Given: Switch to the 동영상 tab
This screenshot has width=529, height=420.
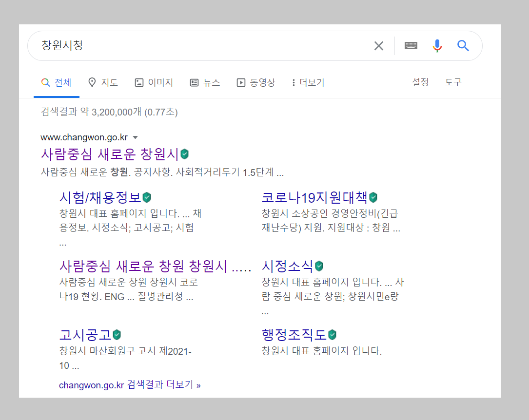Looking at the screenshot, I should (x=256, y=82).
